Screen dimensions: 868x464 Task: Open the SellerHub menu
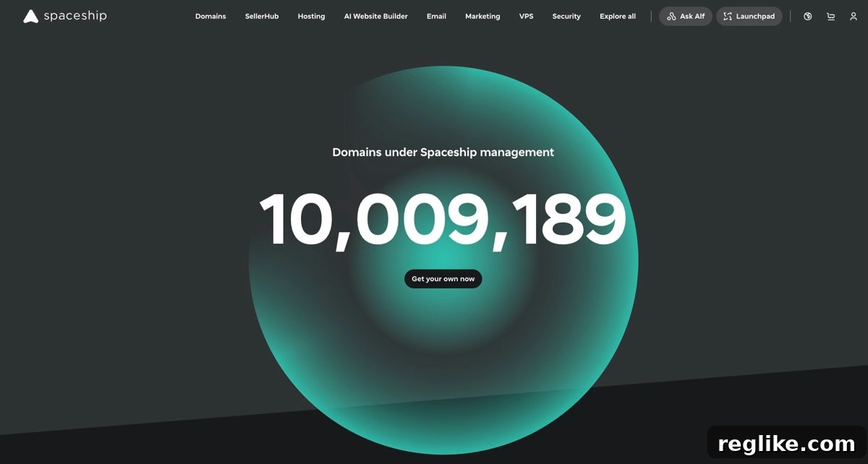pyautogui.click(x=262, y=16)
